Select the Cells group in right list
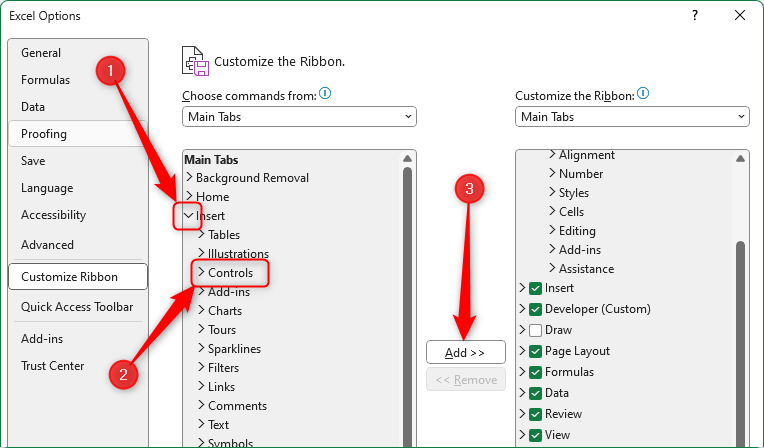Viewport: 764px width, 448px height. point(571,212)
